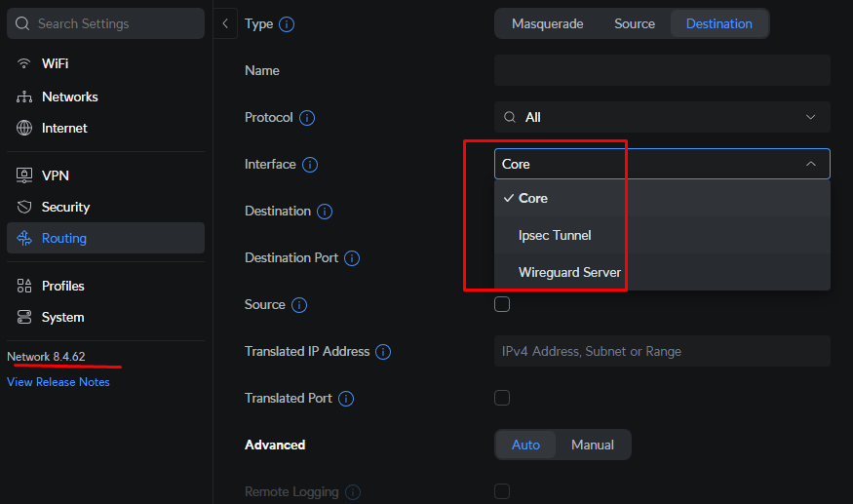This screenshot has height=504, width=853.
Task: Switch NAT type to Masquerade
Action: [547, 24]
